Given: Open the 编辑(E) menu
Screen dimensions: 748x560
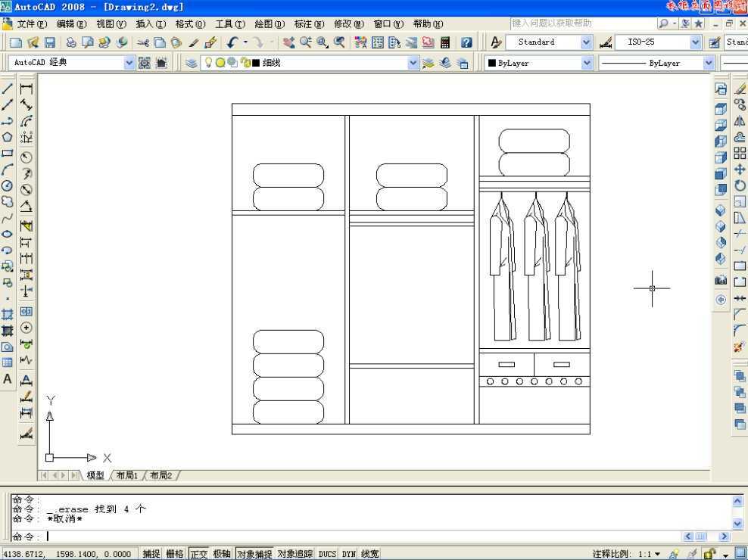Looking at the screenshot, I should tap(72, 24).
